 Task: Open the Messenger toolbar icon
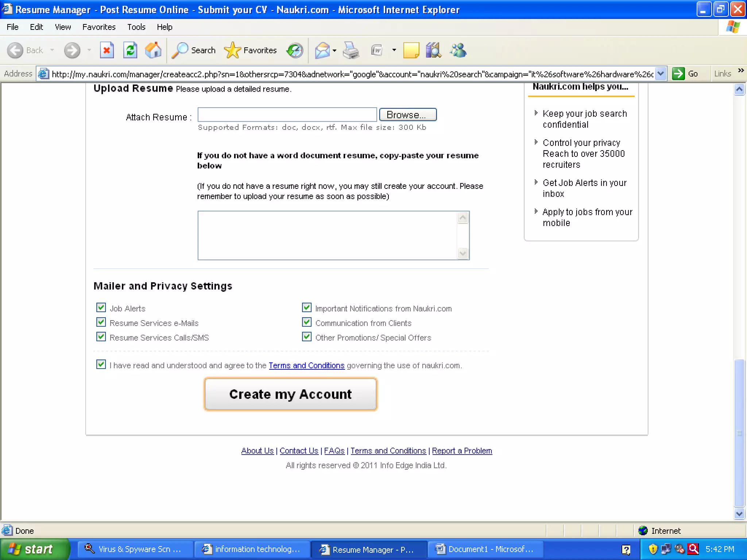tap(458, 50)
